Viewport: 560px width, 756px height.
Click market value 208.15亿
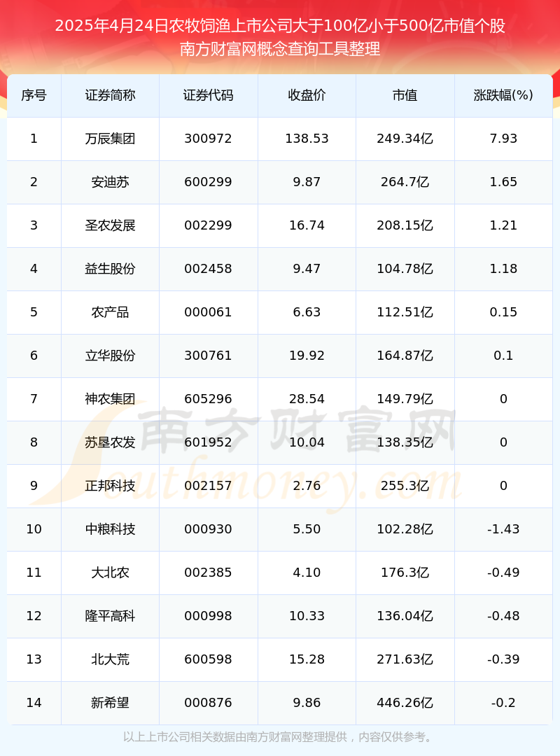[405, 225]
